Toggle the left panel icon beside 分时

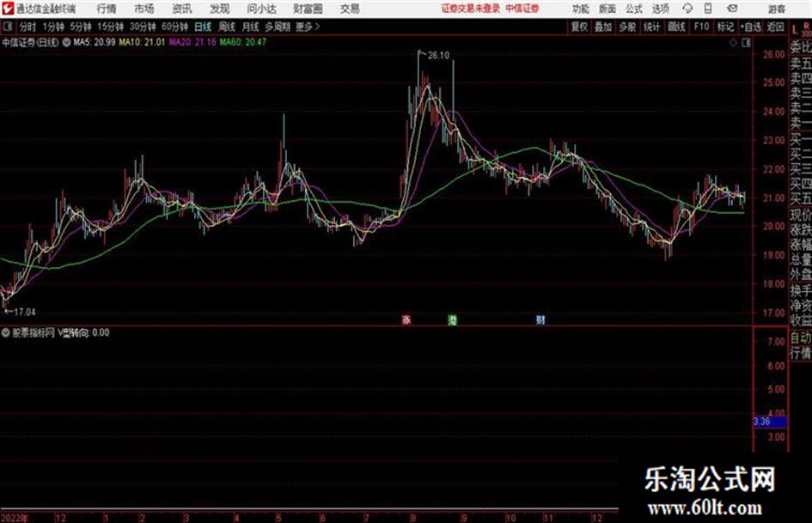coord(8,27)
